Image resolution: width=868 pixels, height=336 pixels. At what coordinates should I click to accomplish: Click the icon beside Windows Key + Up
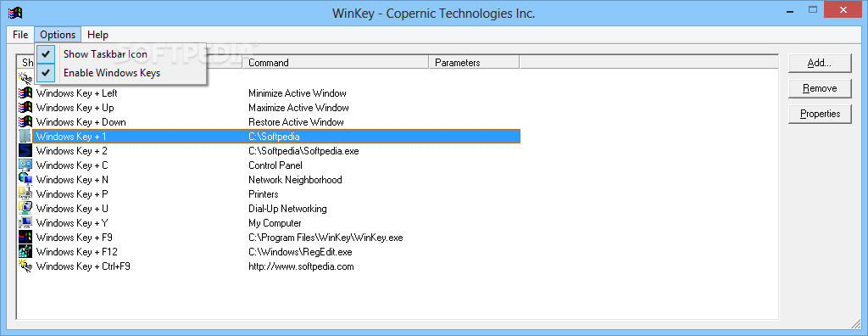point(25,108)
